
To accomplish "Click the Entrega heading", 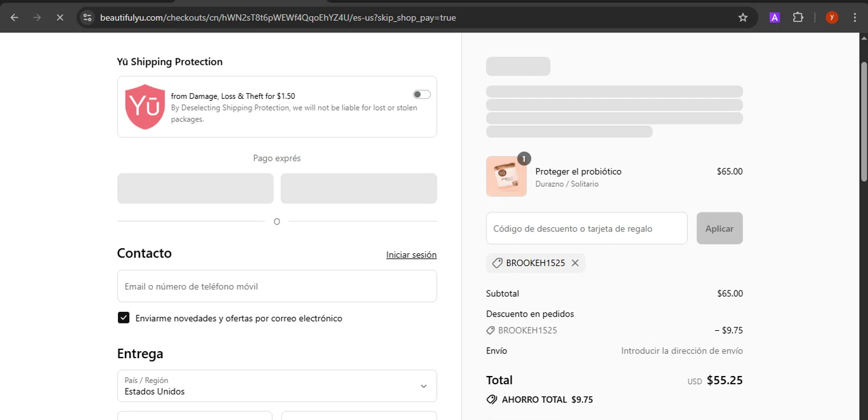I will 140,353.
